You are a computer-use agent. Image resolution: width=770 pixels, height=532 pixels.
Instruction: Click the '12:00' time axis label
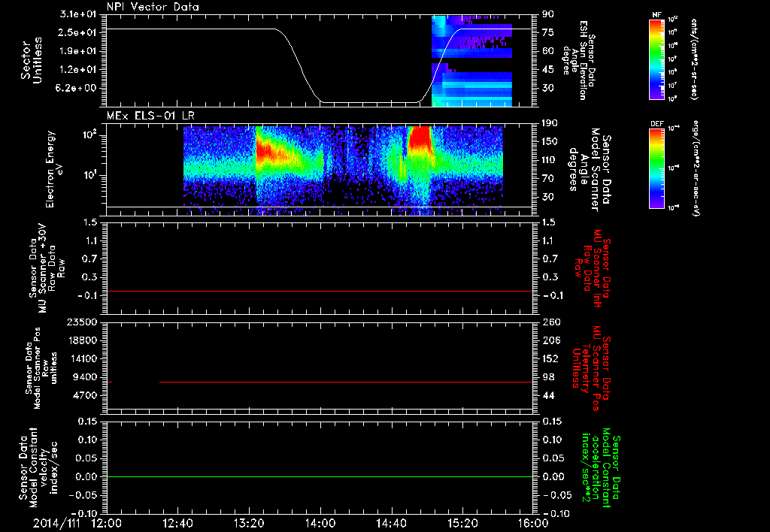tap(106, 523)
